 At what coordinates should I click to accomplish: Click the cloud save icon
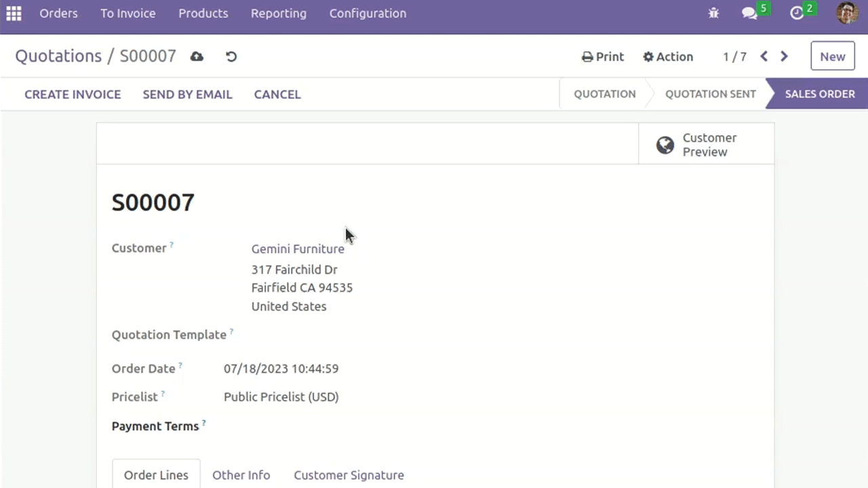197,56
